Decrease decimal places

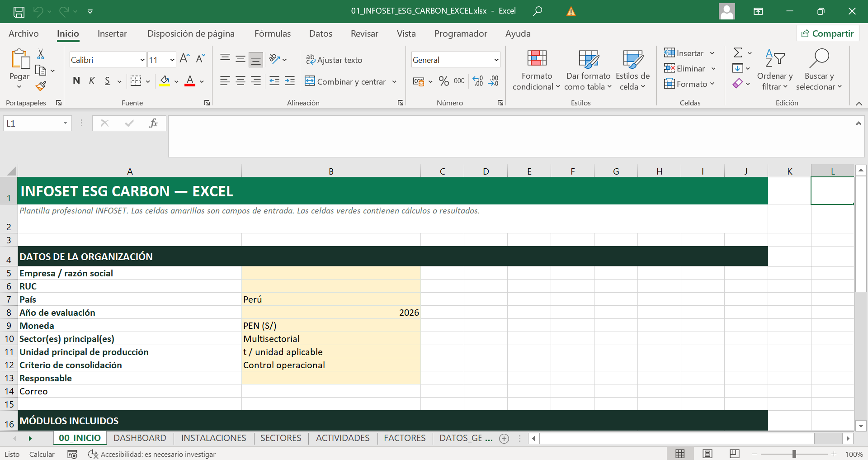coord(494,81)
